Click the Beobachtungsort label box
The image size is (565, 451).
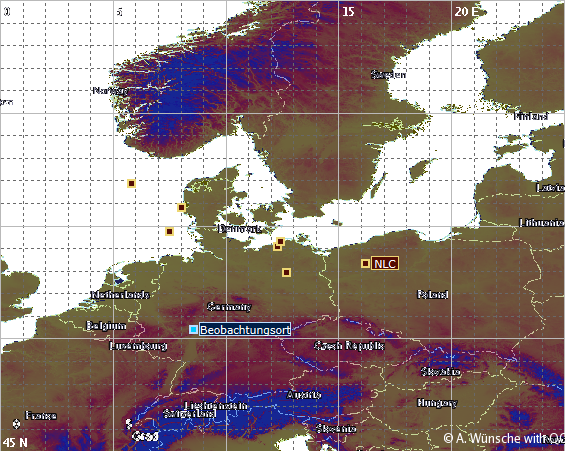click(x=245, y=330)
